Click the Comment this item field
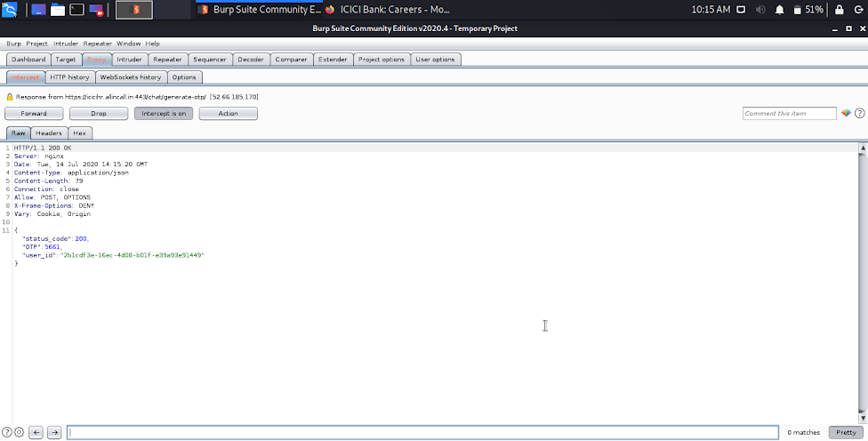The width and height of the screenshot is (868, 441). (790, 114)
